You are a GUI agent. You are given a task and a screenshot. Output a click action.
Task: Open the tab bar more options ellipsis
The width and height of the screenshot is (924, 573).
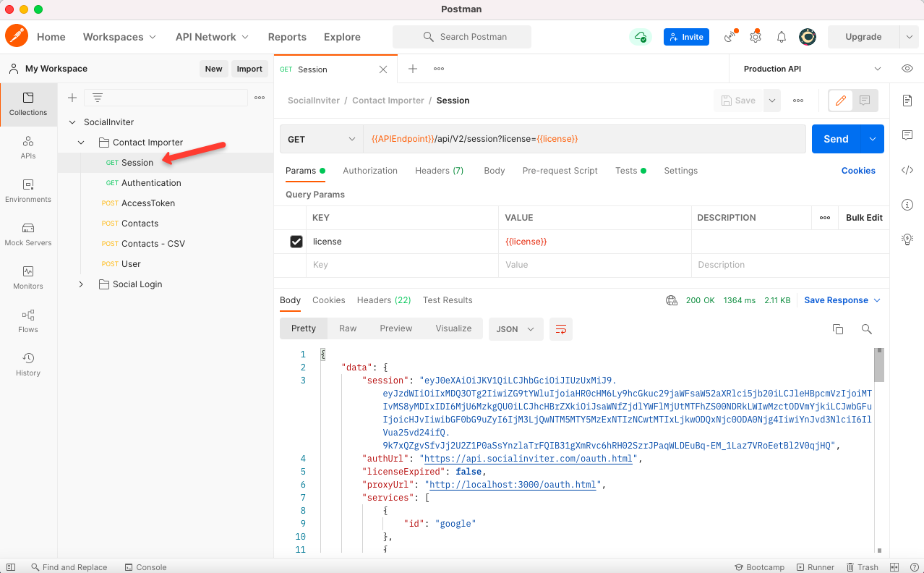(x=439, y=69)
